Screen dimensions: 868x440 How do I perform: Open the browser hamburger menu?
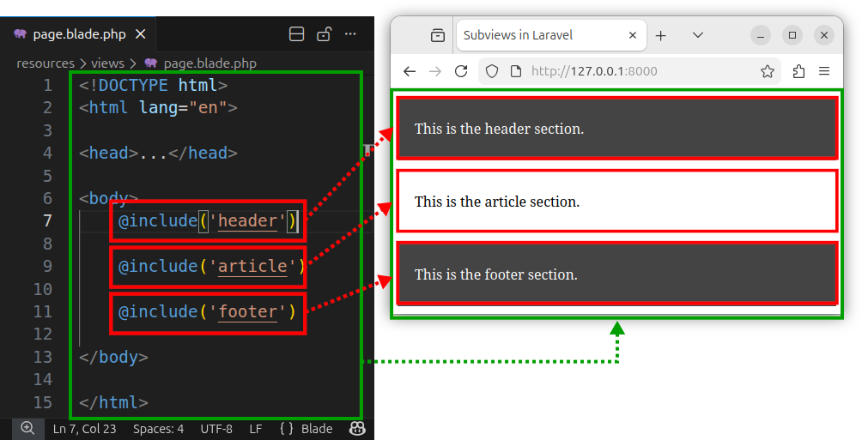(x=824, y=71)
